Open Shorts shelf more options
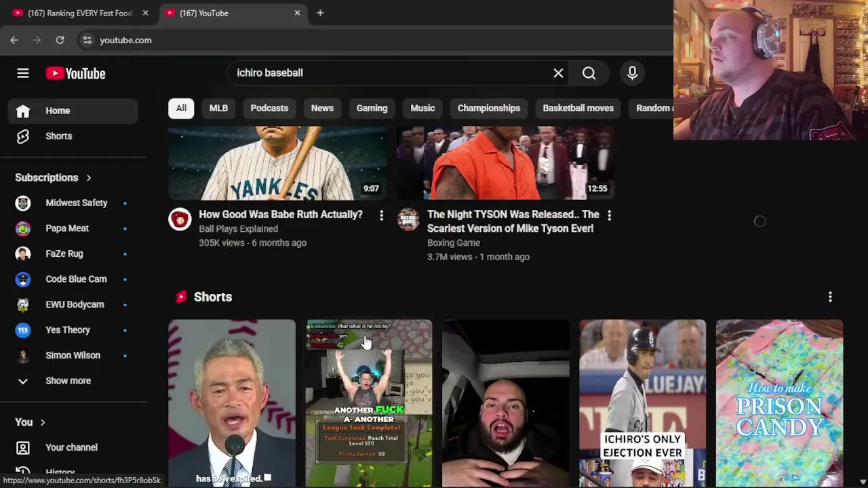Screen dimensions: 868x488 point(830,297)
